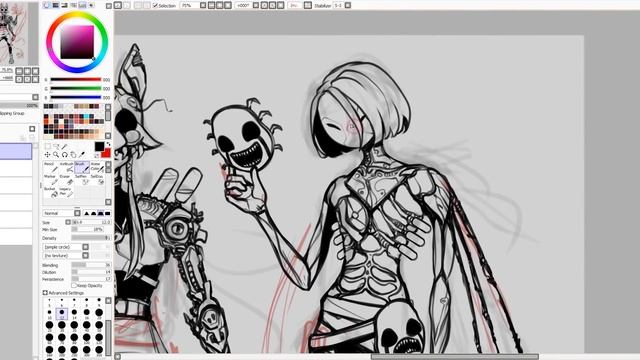Select the SelPen selection pen tool
The height and width of the screenshot is (360, 640).
coord(82,180)
